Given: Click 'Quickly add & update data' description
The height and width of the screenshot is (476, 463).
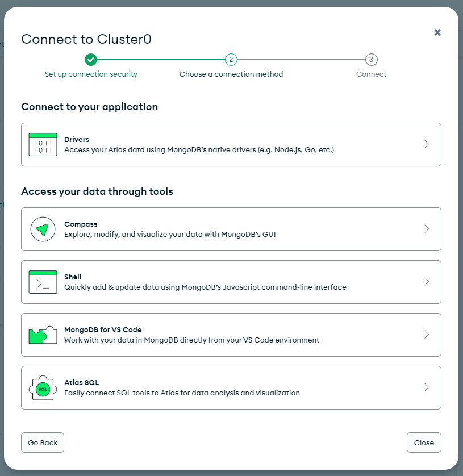Looking at the screenshot, I should [x=205, y=287].
